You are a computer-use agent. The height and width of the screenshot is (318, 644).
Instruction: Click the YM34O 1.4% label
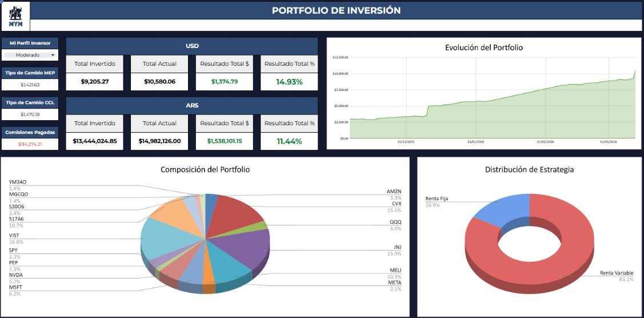point(18,185)
